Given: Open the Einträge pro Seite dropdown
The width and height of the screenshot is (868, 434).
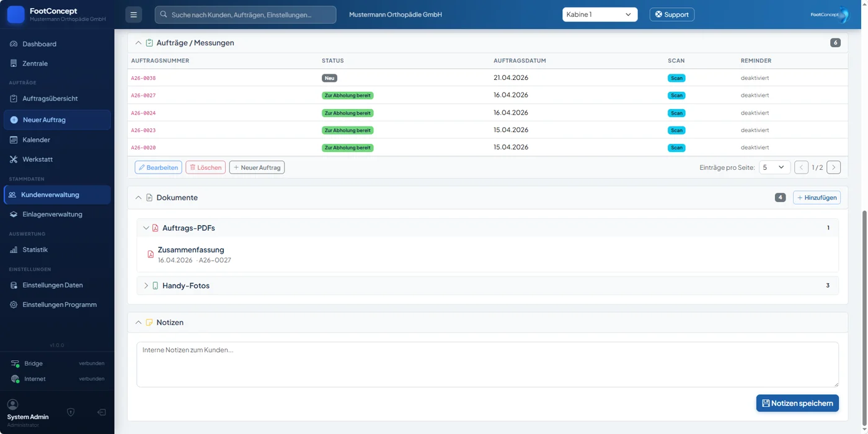Looking at the screenshot, I should (774, 167).
